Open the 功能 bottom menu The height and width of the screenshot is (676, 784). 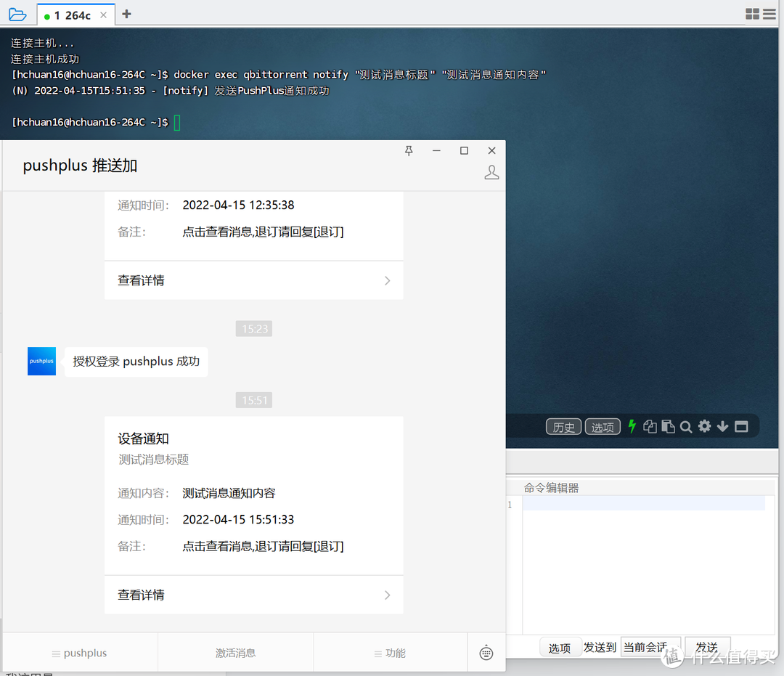click(390, 653)
